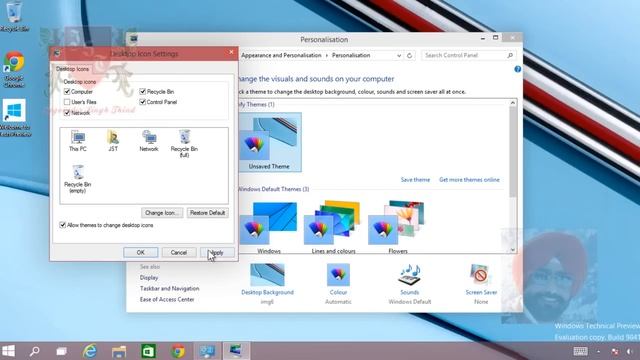Toggle the Control Panel checkbox
Image resolution: width=640 pixels, height=360 pixels.
coord(142,102)
